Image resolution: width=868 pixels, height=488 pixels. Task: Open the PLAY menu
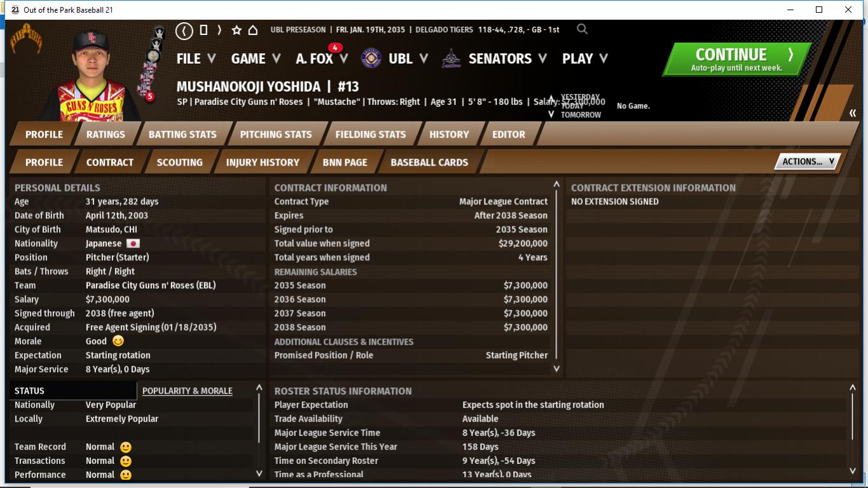click(585, 59)
